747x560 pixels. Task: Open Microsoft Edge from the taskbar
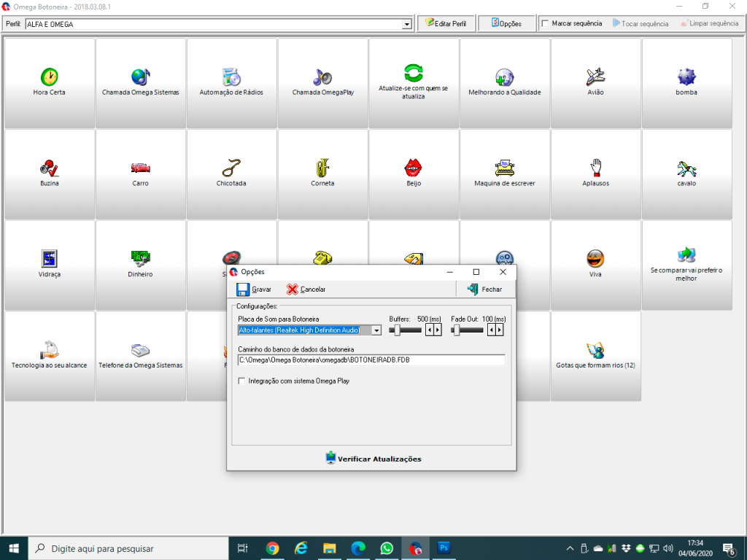357,548
